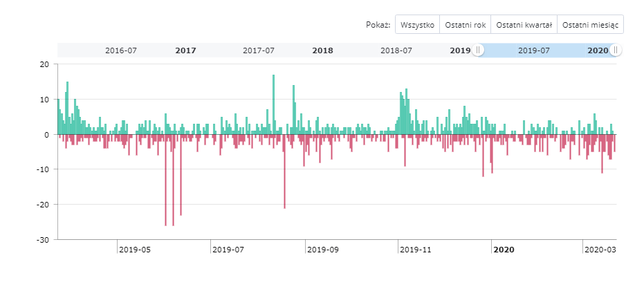Select the Ostatni rok range button
644x289 pixels.
[466, 25]
